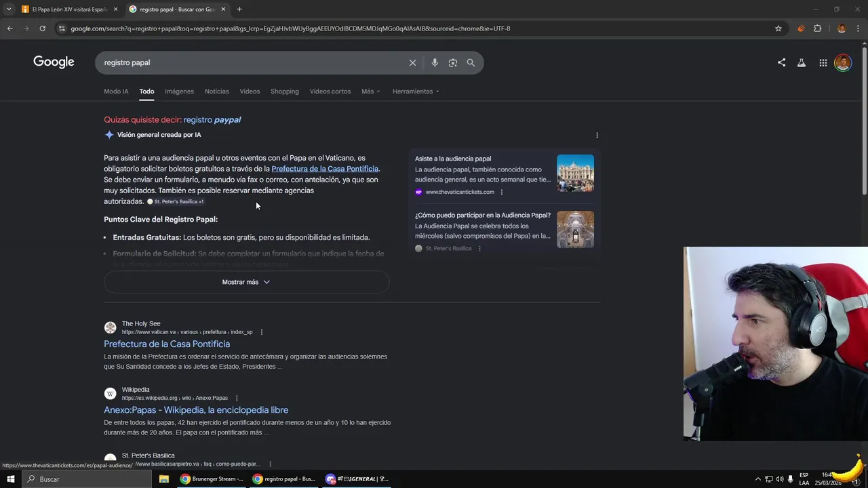Click 'St. Peter's Basilica' result site name
868x488 pixels.
pyautogui.click(x=148, y=455)
